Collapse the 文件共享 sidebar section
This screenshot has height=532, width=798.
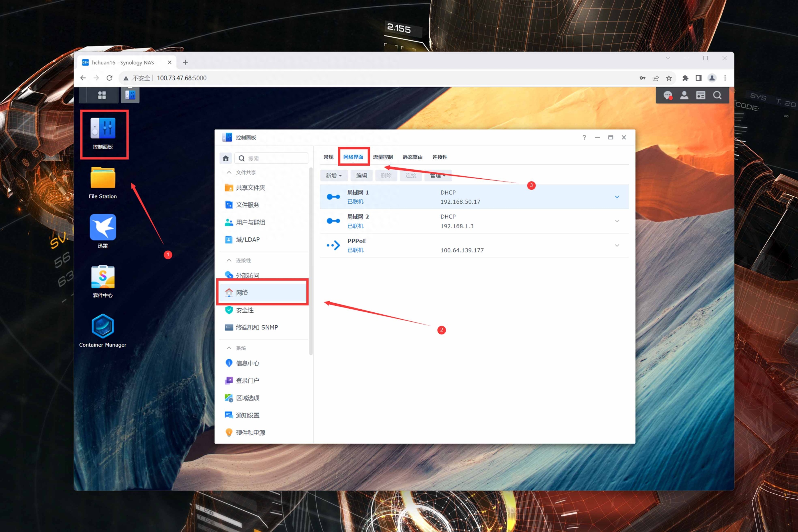[229, 172]
